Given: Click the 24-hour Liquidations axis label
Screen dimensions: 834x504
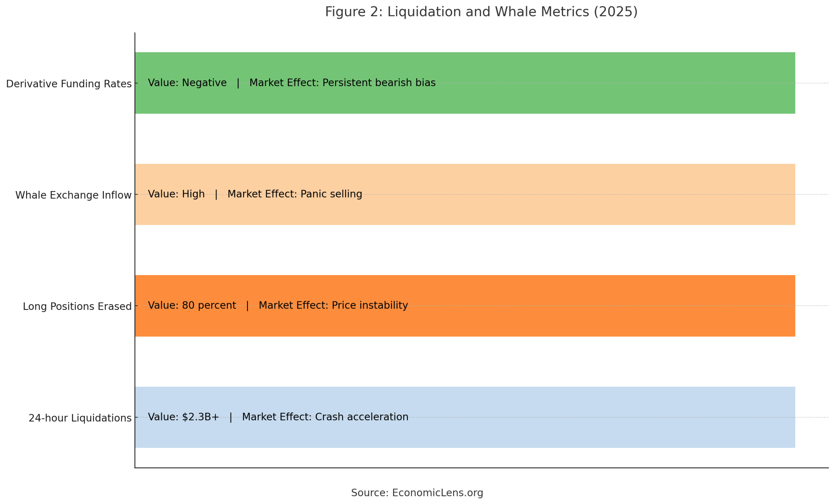Looking at the screenshot, I should pos(80,418).
